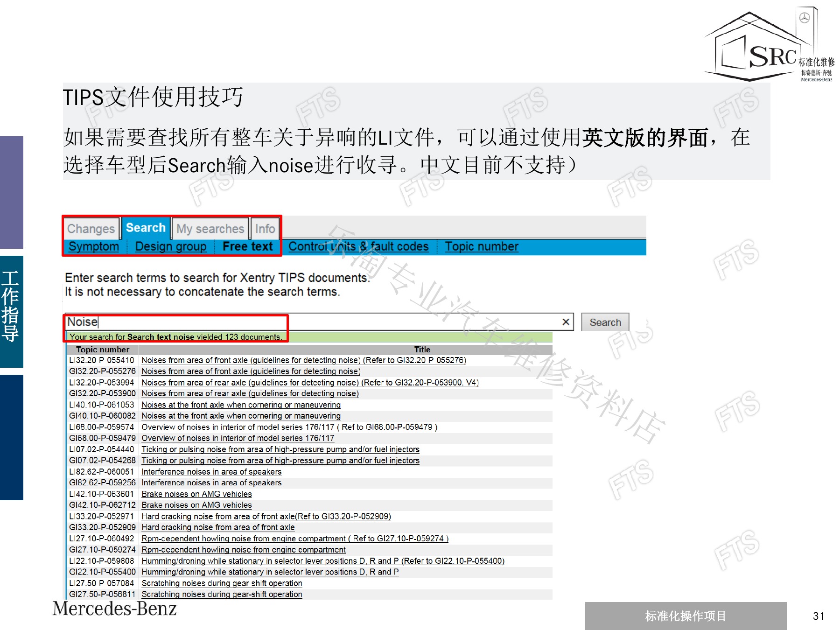Select topic number cell LI40.10-P-061053

(x=102, y=405)
